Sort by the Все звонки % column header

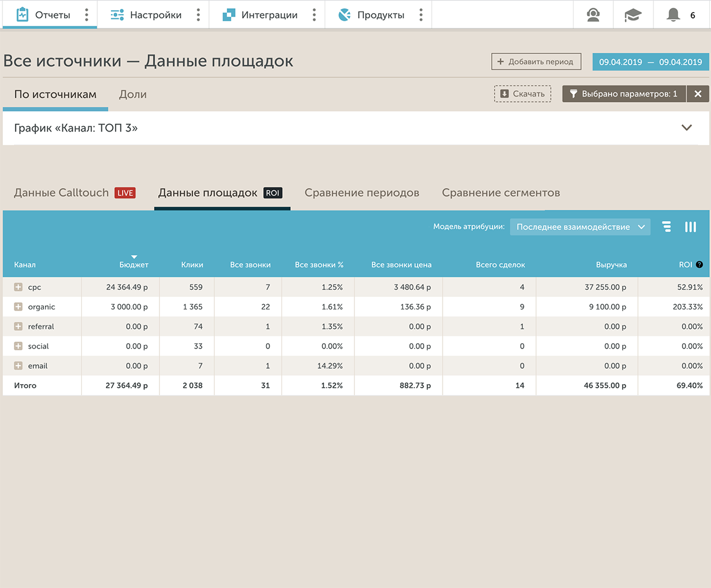click(x=319, y=265)
